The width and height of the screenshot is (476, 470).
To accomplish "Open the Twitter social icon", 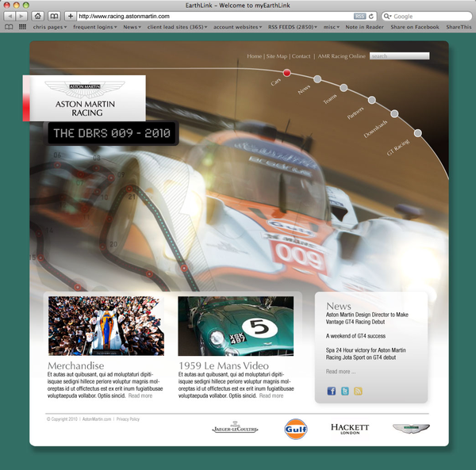I will click(x=345, y=391).
